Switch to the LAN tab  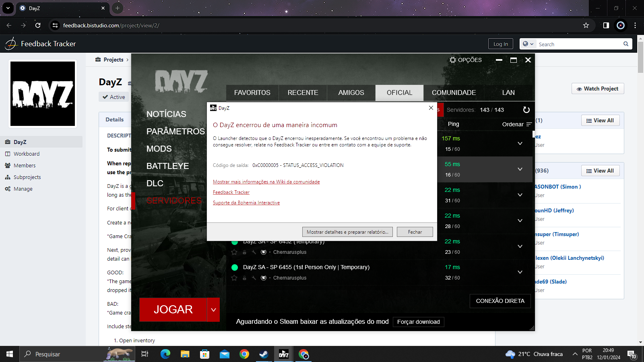tap(508, 93)
